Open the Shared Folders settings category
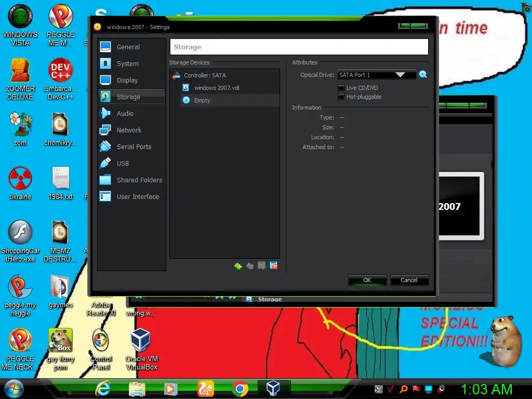 click(131, 180)
